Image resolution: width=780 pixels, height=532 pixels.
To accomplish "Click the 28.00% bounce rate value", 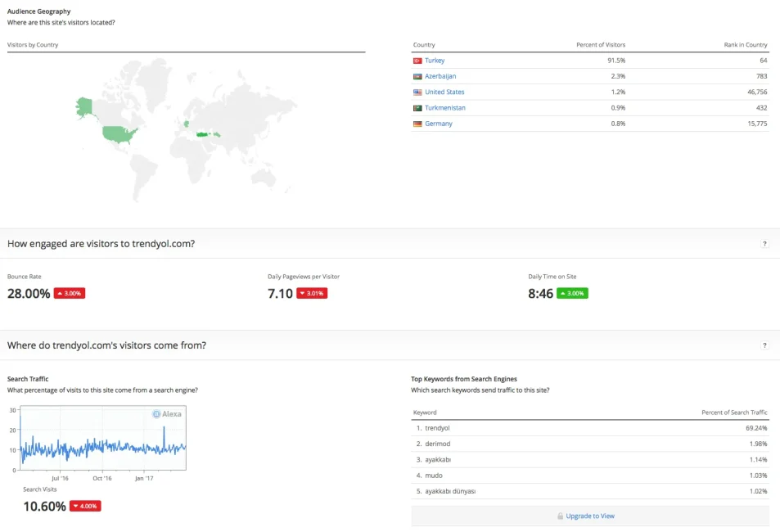I will pyautogui.click(x=29, y=294).
